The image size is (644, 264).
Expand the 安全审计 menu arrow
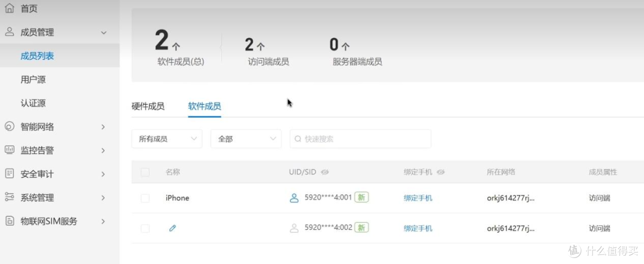click(104, 174)
